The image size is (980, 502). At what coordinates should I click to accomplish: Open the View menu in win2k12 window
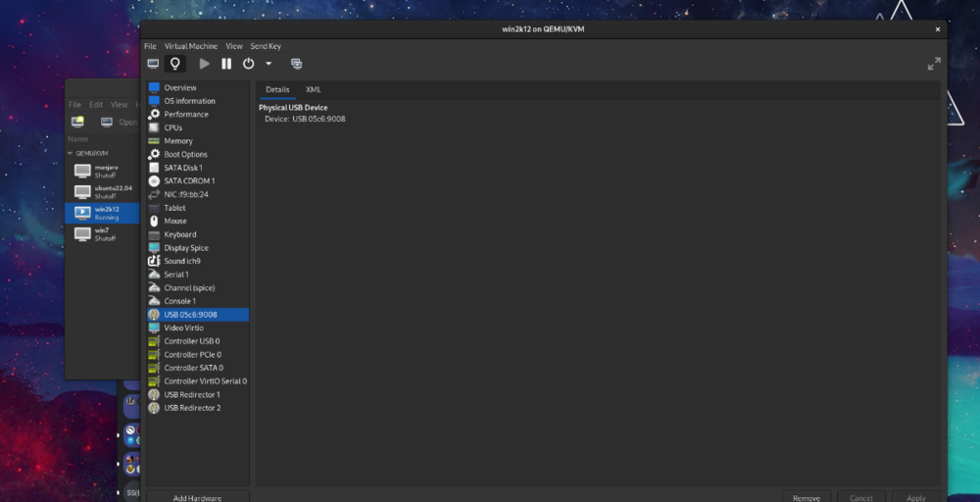[x=234, y=46]
